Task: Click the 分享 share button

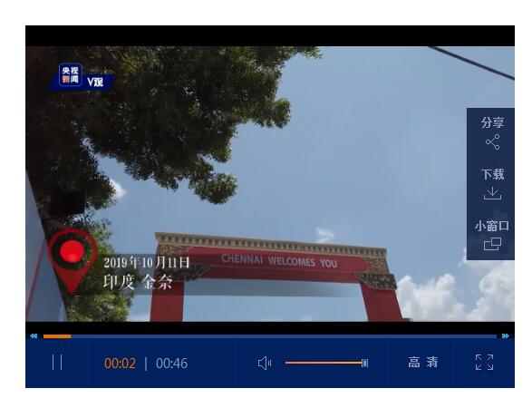Action: tap(492, 122)
